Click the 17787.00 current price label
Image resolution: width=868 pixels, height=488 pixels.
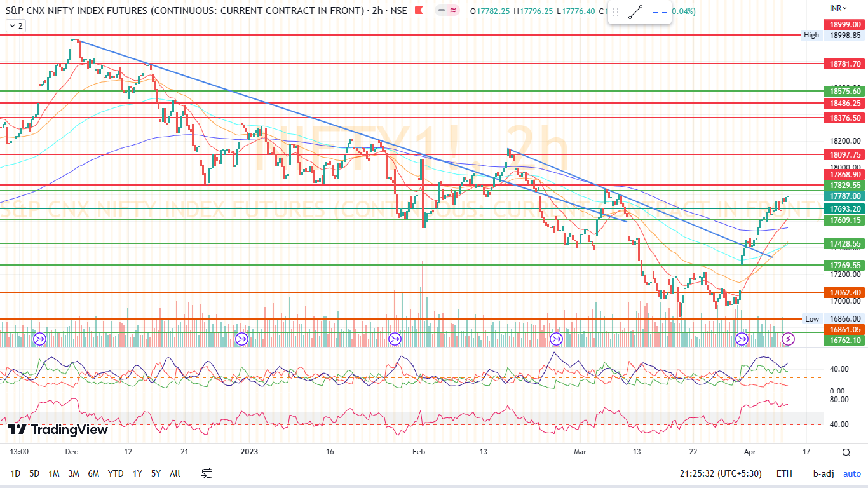pyautogui.click(x=845, y=196)
